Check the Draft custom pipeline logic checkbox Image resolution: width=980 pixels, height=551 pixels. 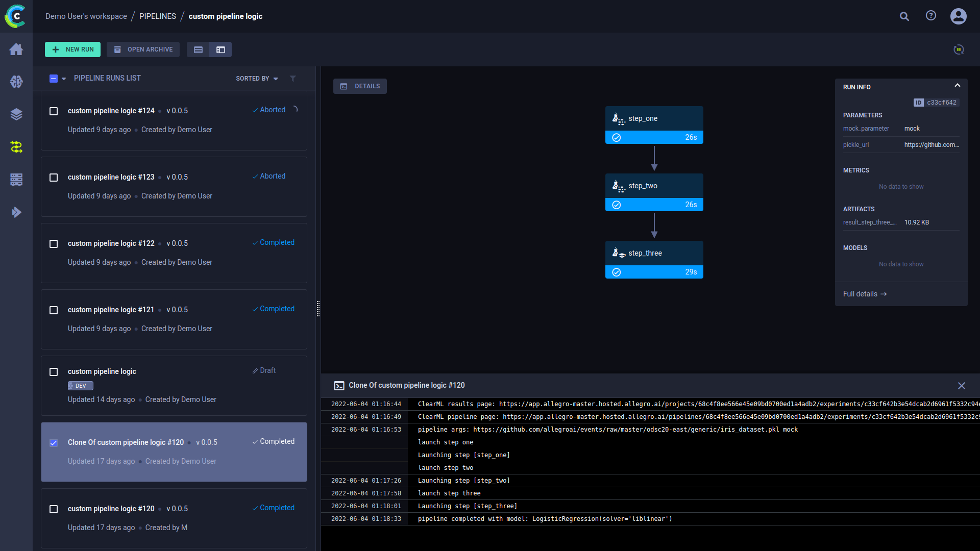pyautogui.click(x=54, y=372)
